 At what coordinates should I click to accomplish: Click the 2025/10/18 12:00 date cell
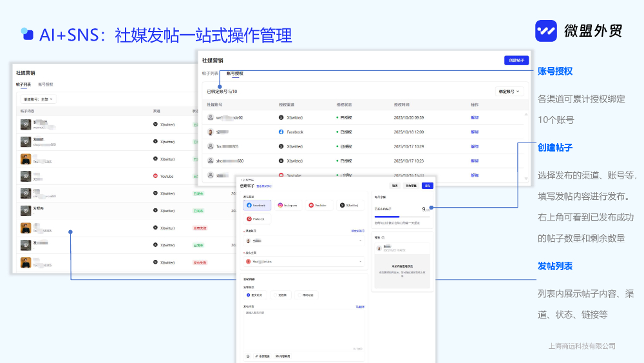(x=409, y=132)
